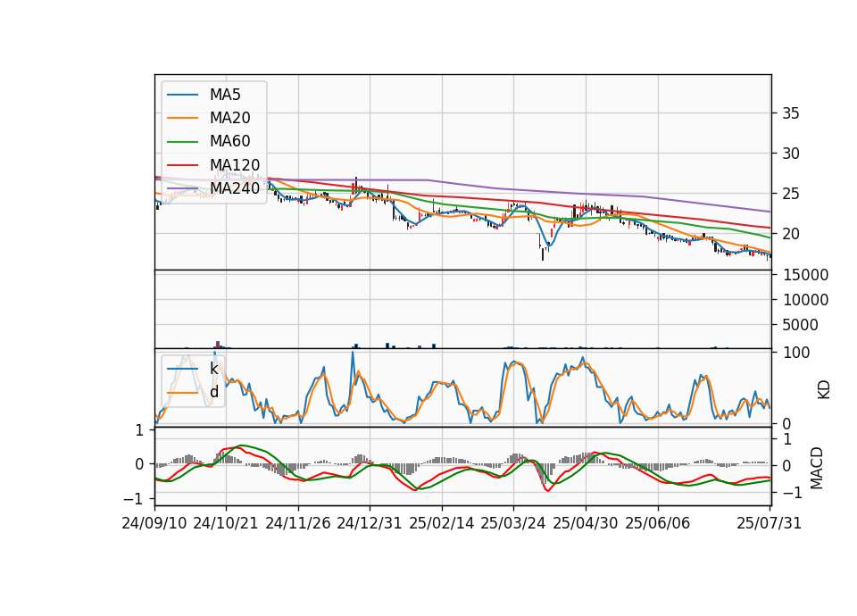This screenshot has height=616, width=857.
Task: Click the 100 tick on KD axis
Action: click(796, 353)
